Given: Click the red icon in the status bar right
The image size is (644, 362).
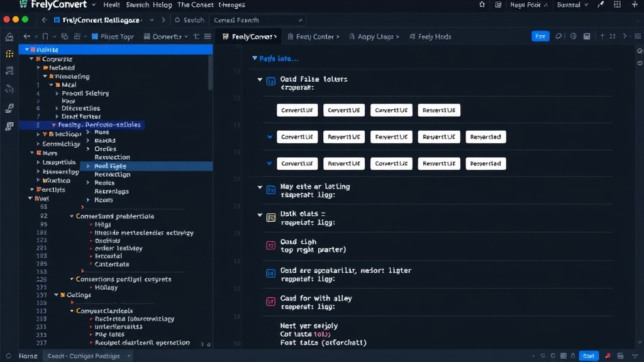Looking at the screenshot, I should (608, 356).
